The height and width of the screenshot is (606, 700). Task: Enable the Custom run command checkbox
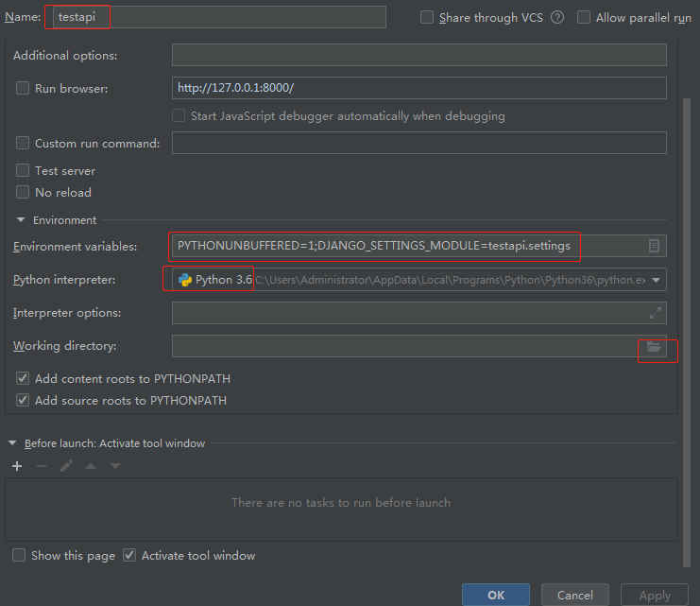[23, 143]
